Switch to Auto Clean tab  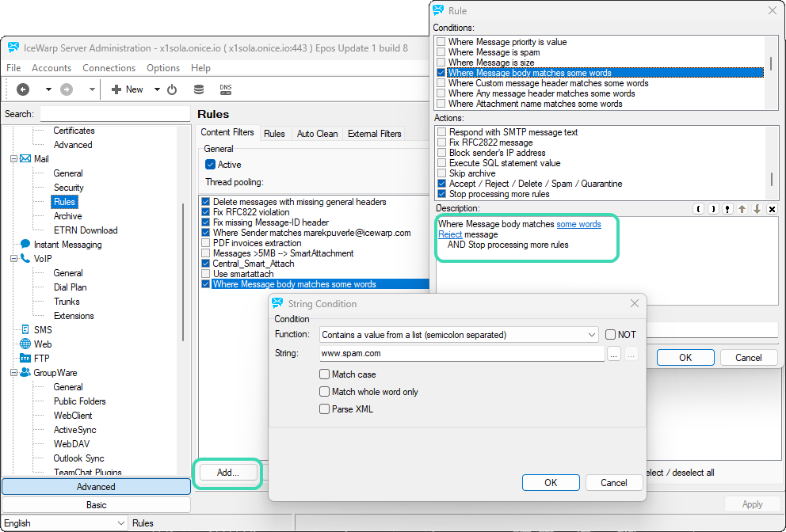[317, 134]
